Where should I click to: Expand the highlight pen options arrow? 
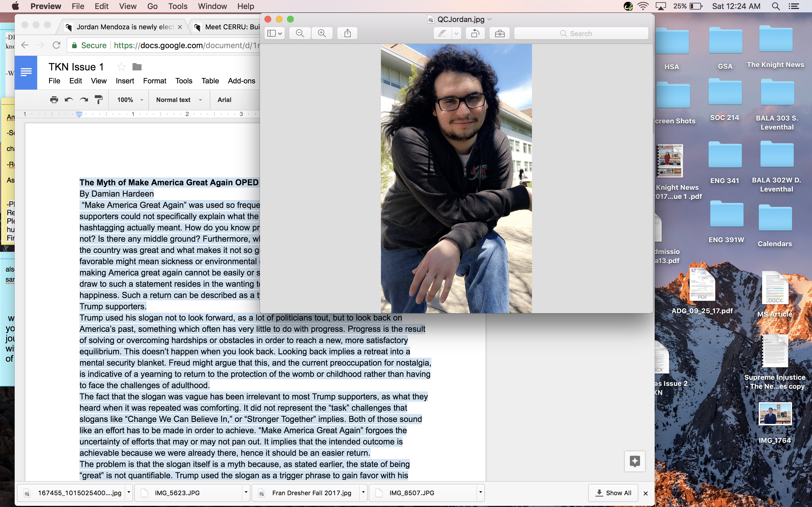tap(456, 34)
